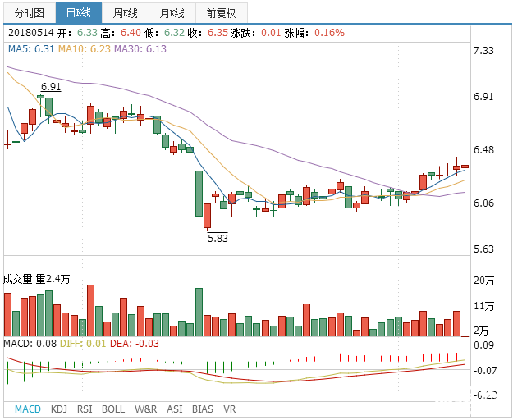
Task: Click the last candlestick on the right
Action: click(465, 166)
